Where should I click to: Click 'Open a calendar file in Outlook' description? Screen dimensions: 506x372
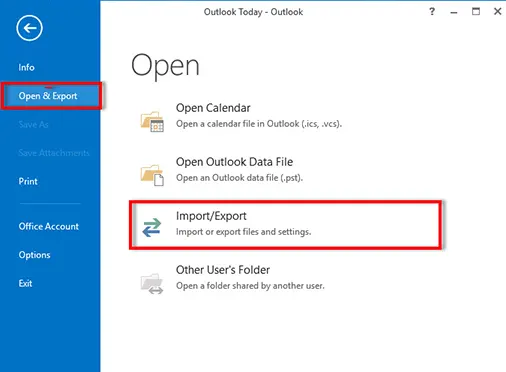tap(259, 124)
